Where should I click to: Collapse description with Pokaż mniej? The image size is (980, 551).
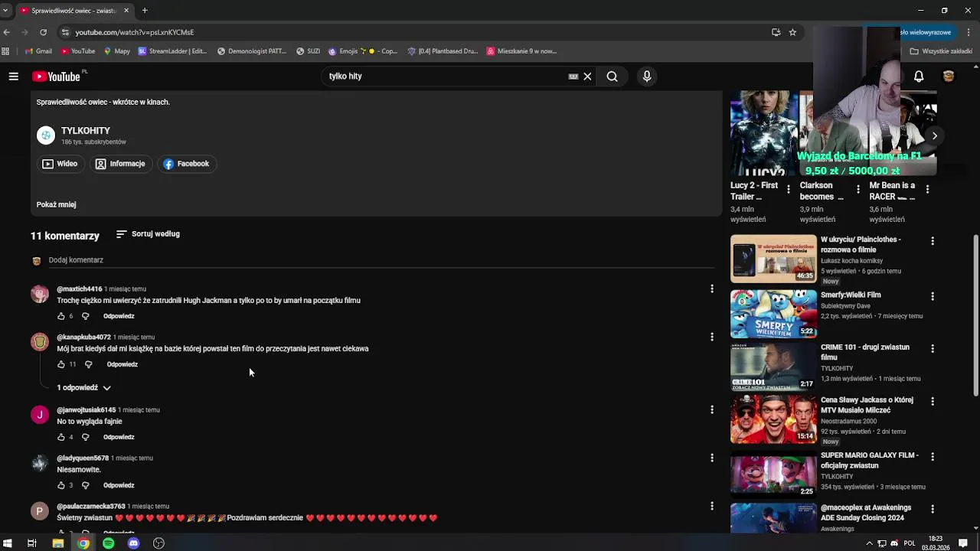pos(56,204)
